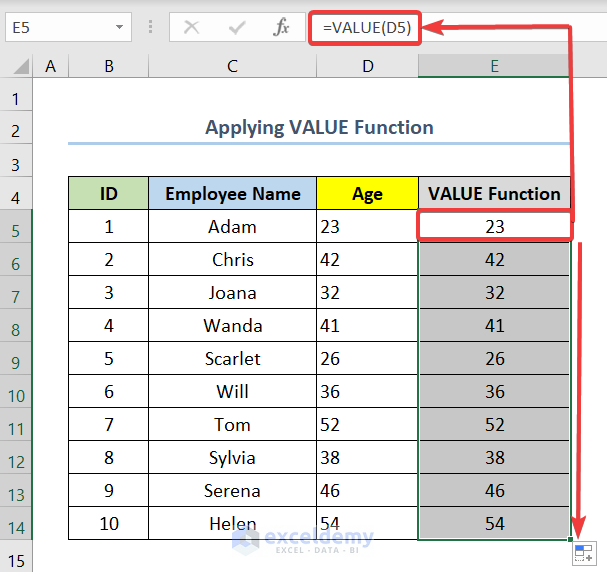Click the yellow 'Age' header cell
The height and width of the screenshot is (572, 607).
pyautogui.click(x=367, y=194)
